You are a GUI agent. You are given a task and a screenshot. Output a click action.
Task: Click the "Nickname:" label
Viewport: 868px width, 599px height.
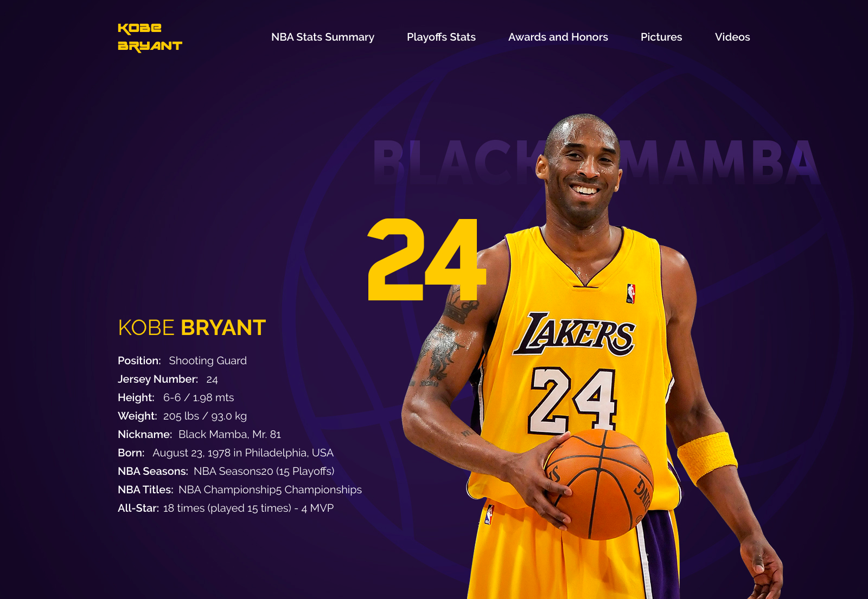[145, 434]
